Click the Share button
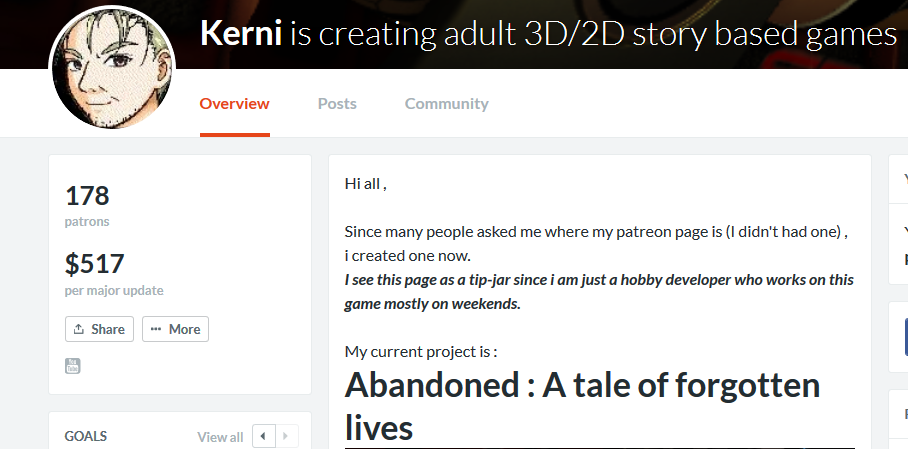Viewport: 908px width, 449px height. [99, 329]
